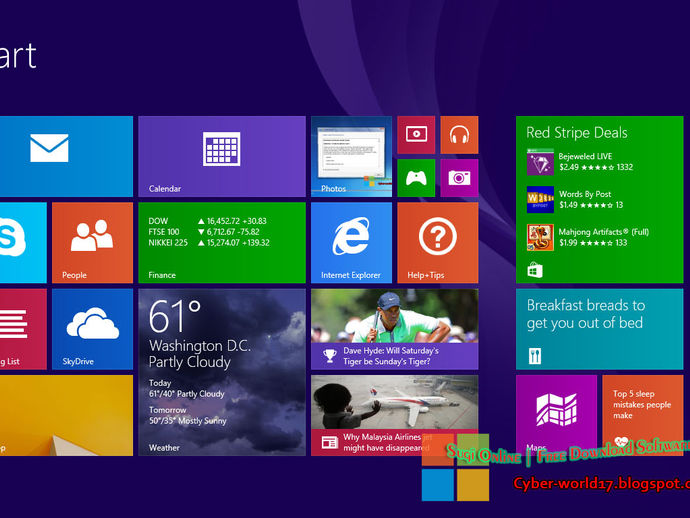Click the newspaper icon on news tile
This screenshot has height=518, width=690.
click(x=330, y=442)
